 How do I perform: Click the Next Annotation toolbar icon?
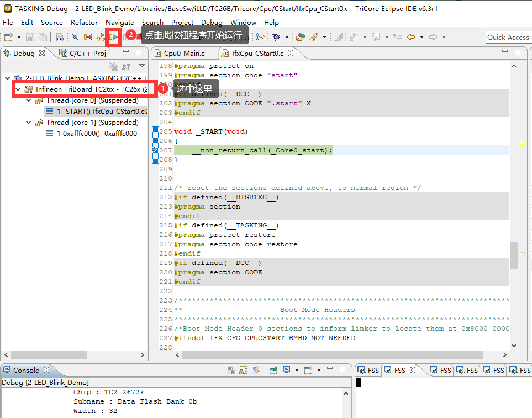click(x=354, y=37)
